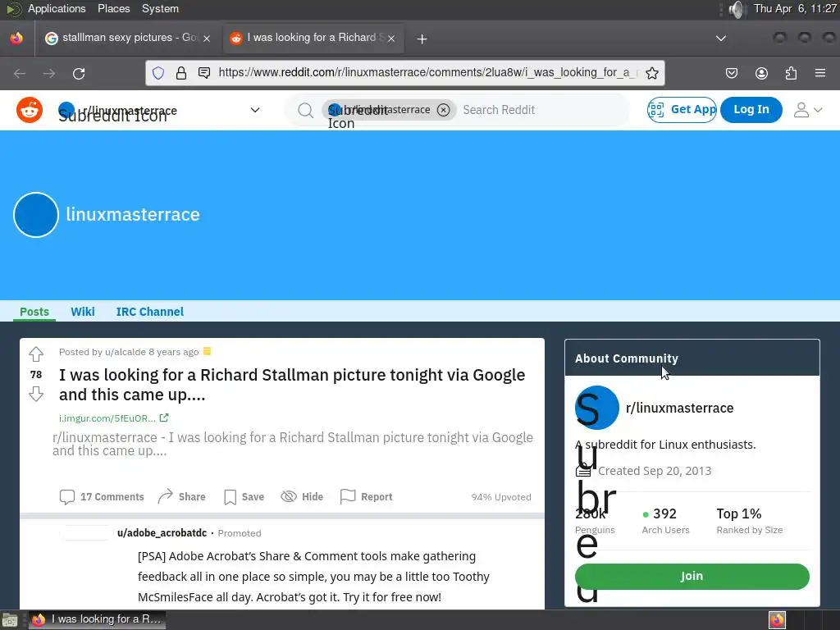
Task: Join the r/linuxmasterrace community
Action: point(692,577)
